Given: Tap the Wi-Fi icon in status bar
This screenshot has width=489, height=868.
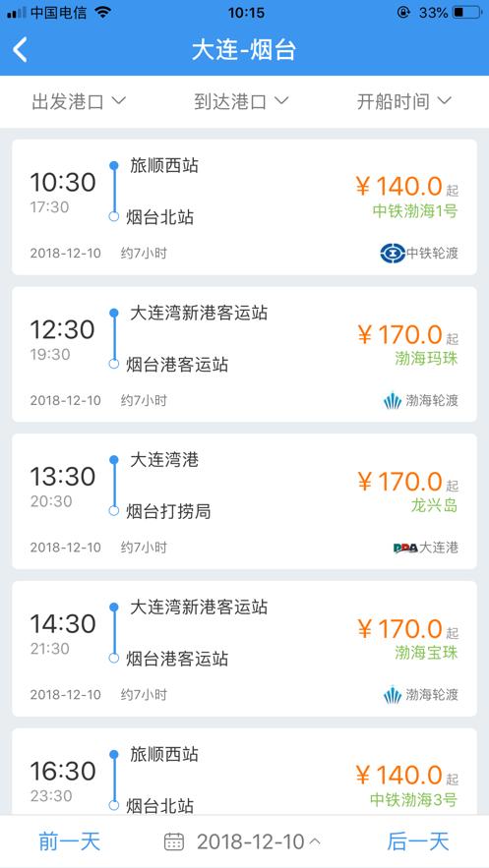Looking at the screenshot, I should coord(102,12).
